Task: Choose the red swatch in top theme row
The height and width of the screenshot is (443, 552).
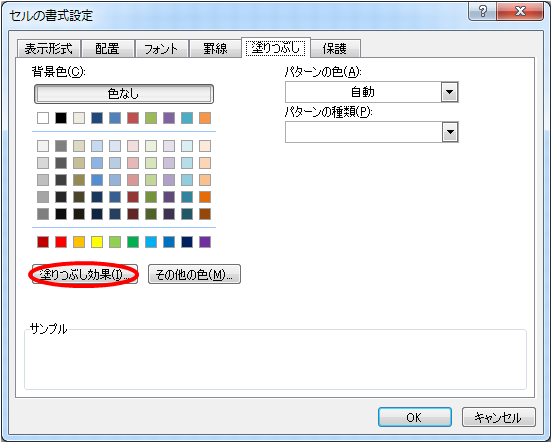Action: [133, 118]
